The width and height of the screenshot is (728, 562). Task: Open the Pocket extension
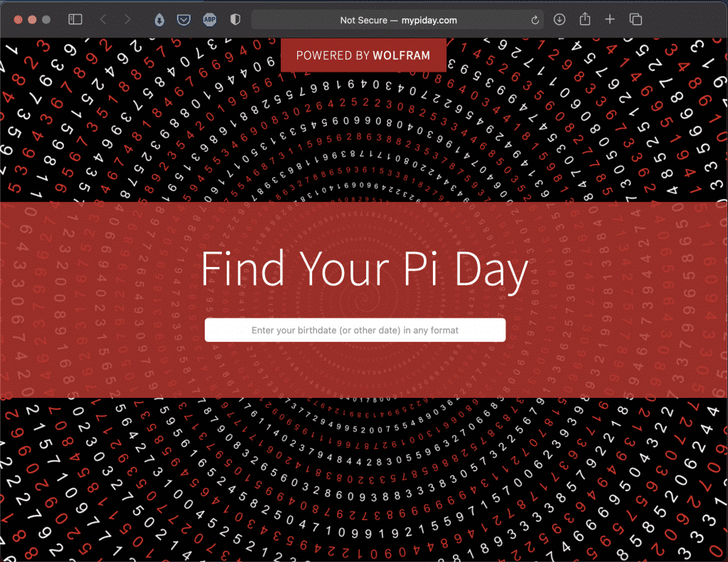click(183, 19)
